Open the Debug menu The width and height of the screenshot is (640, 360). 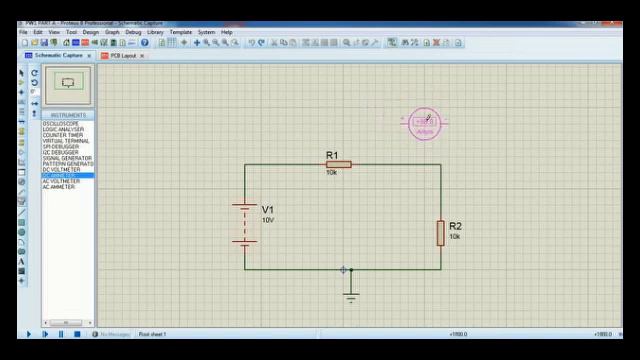pos(133,32)
